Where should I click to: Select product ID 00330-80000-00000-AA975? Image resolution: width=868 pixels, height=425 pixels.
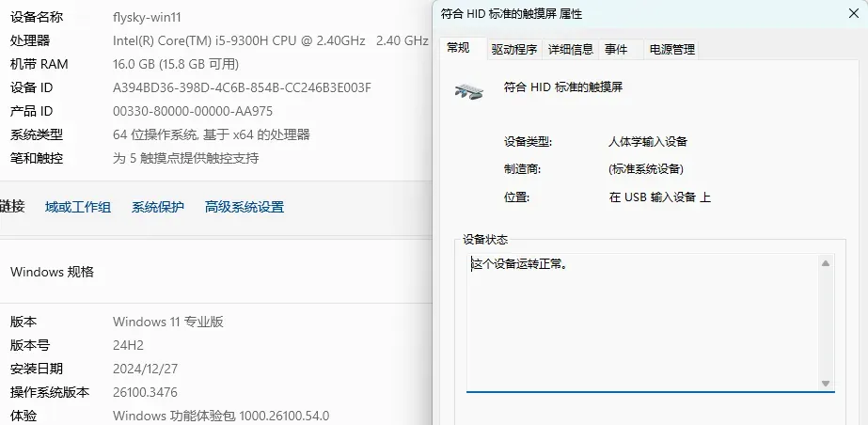point(193,111)
